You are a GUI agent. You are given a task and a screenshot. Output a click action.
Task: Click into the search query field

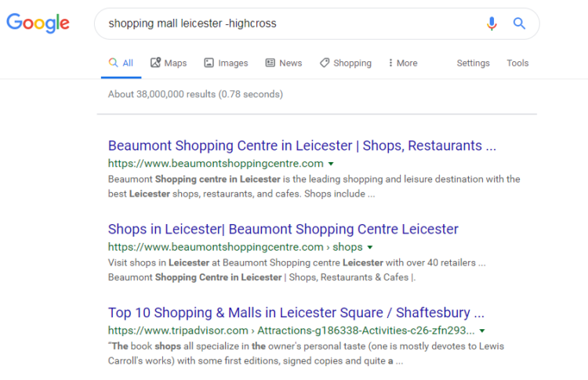(x=290, y=24)
